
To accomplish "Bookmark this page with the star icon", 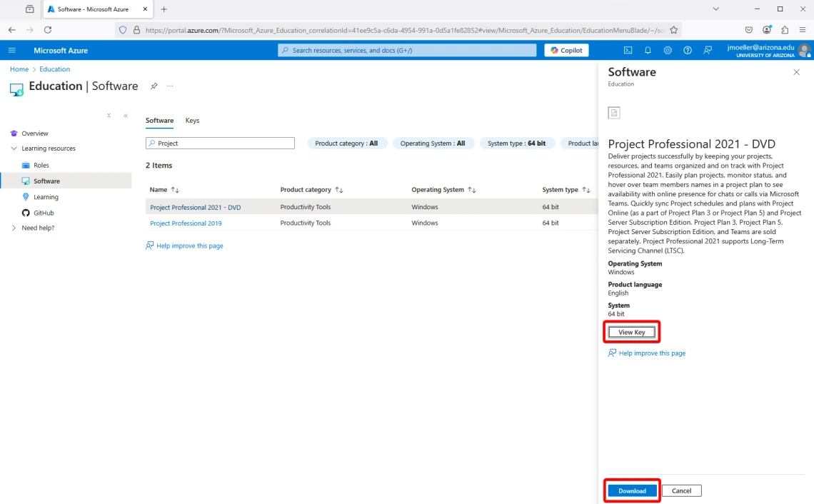I will [674, 30].
